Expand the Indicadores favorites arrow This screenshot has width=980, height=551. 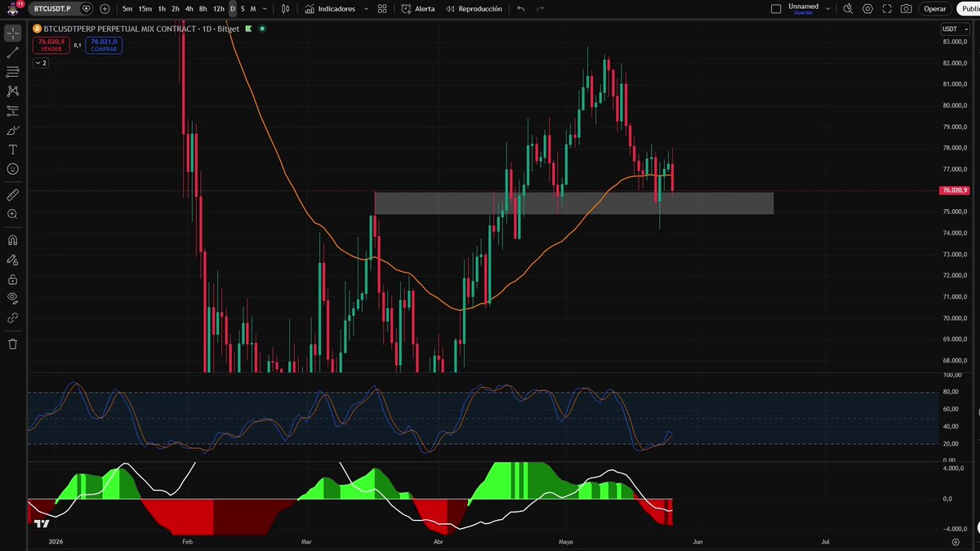coord(365,9)
